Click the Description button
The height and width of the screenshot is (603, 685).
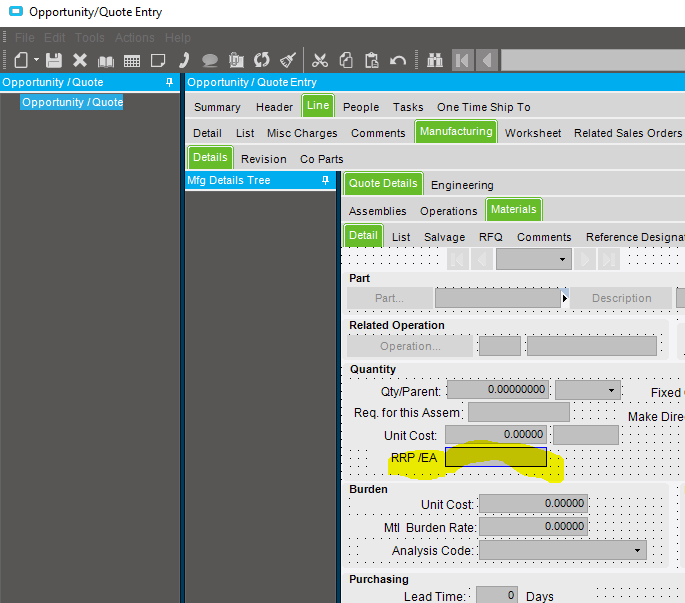pyautogui.click(x=621, y=298)
